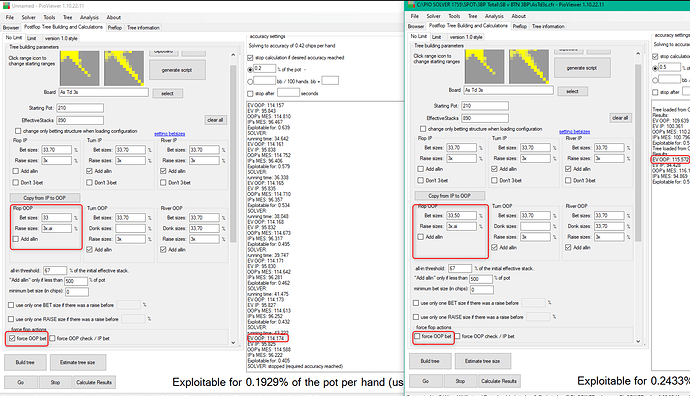690x396 pixels.
Task: Toggle use only one BET size checkbox, Unnamed window
Action: [x=11, y=305]
